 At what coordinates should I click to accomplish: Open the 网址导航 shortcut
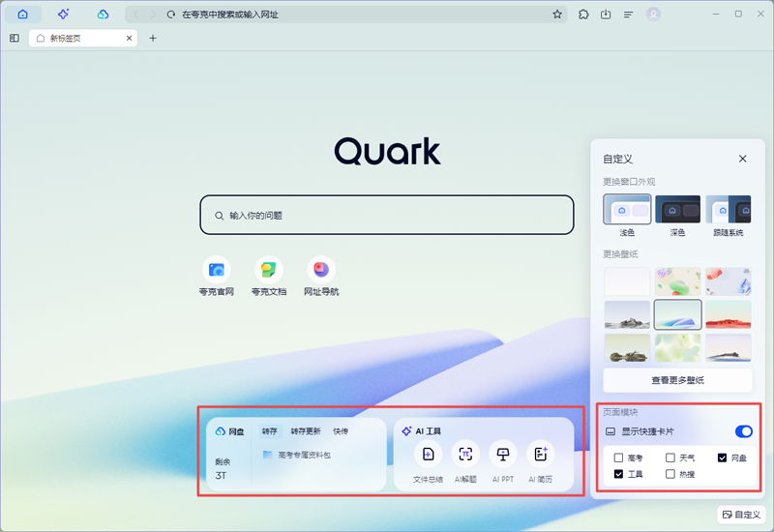321,277
